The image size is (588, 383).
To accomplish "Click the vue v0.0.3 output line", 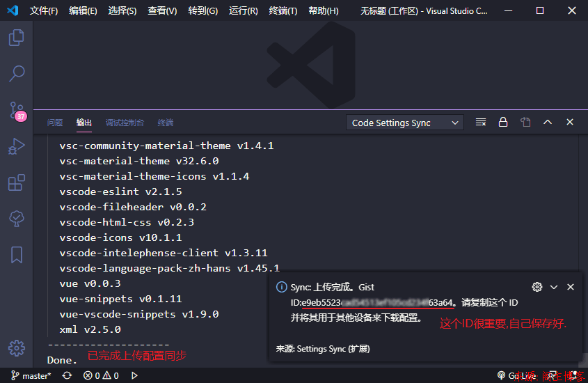I will (x=90, y=283).
